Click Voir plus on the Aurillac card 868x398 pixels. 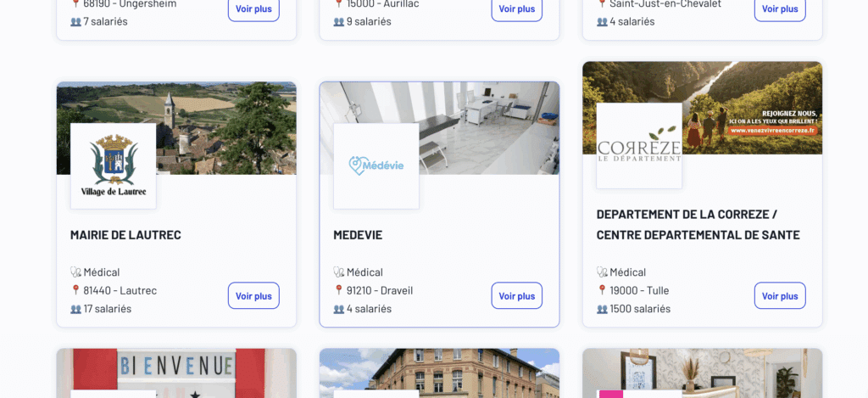[516, 9]
